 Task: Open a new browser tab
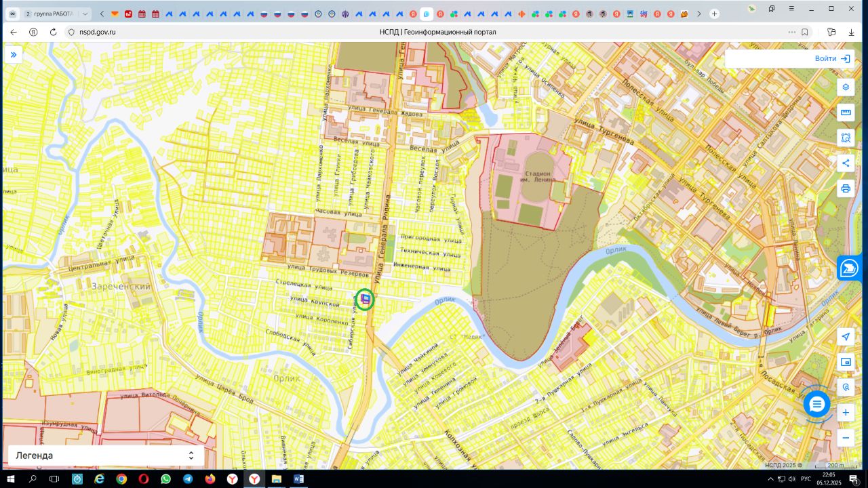pos(715,14)
